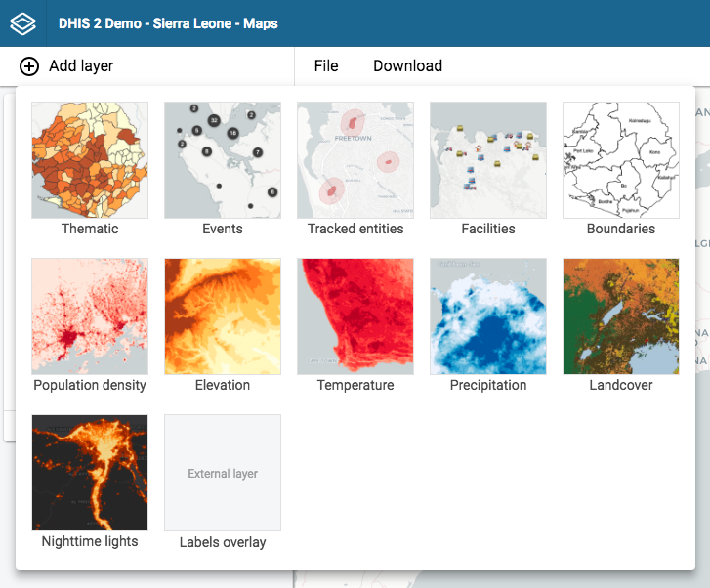Screen dimensions: 710x588
Task: Pick the Boundaries layer thumbnail
Action: click(x=621, y=160)
